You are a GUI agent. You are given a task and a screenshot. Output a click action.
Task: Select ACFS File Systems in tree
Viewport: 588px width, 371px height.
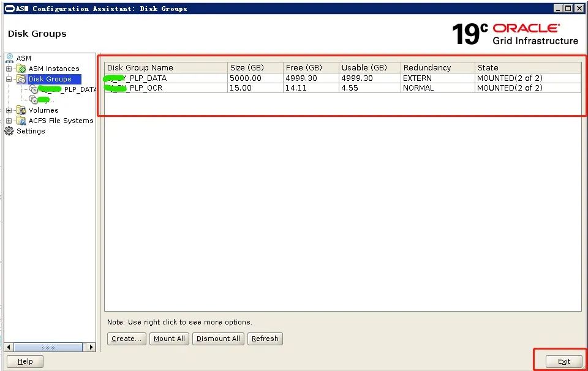[x=61, y=121]
